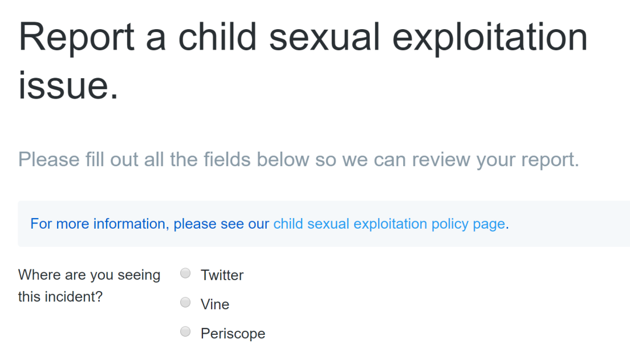
Task: Click "please see our" text before the policy link
Action: pos(222,224)
